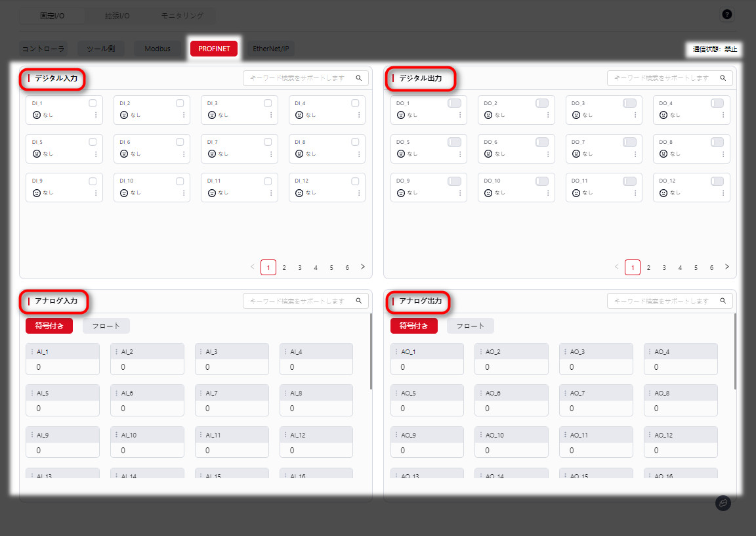Open the モニタリング tab
This screenshot has width=756, height=536.
[182, 15]
